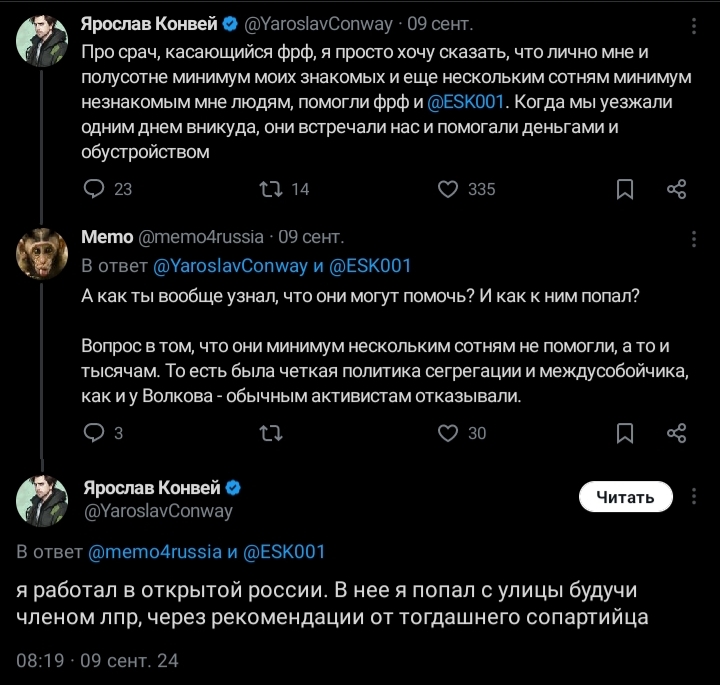The image size is (720, 685).
Task: Open more options for the first tweet
Action: (694, 22)
